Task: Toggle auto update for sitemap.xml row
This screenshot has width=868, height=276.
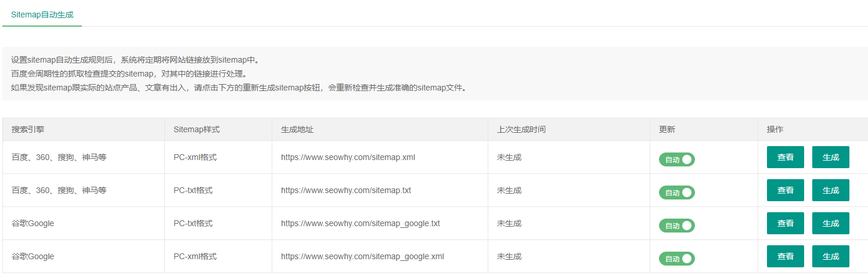Action: click(676, 159)
